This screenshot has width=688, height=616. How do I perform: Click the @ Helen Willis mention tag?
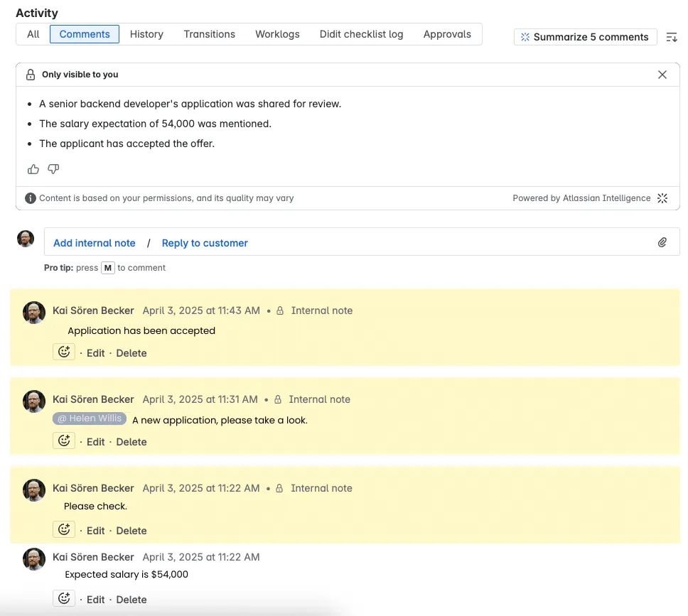90,419
